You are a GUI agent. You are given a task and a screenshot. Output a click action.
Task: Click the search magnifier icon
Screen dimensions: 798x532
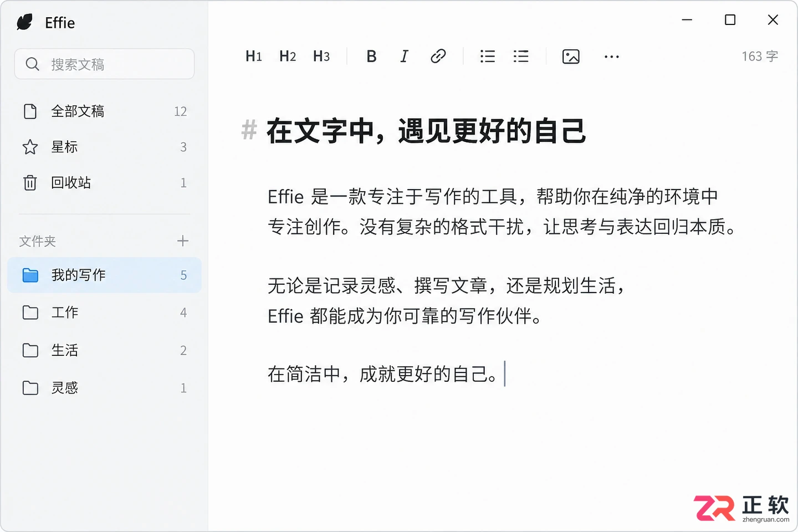(33, 64)
